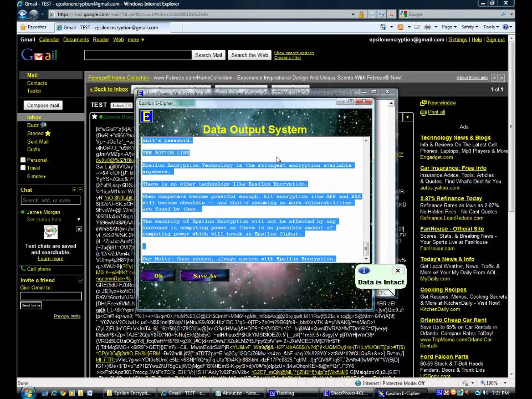Click the compatibility view page icon
This screenshot has height=399, width=532.
372,14
